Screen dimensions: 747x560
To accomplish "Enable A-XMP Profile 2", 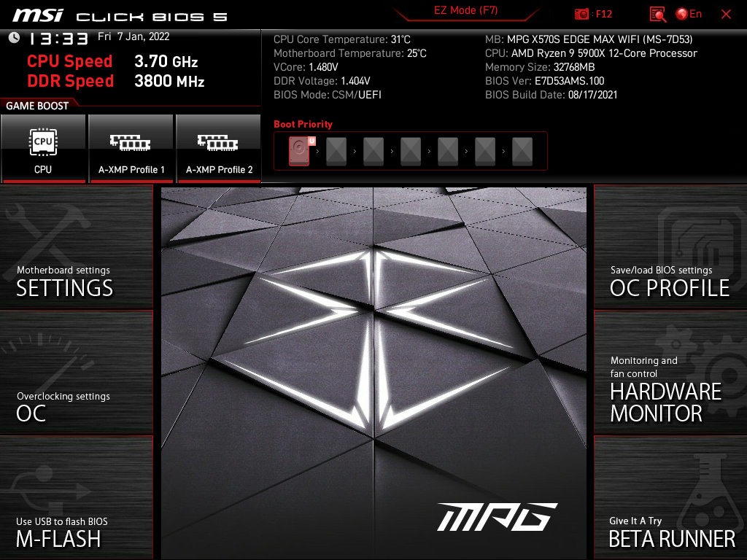I will tap(219, 149).
